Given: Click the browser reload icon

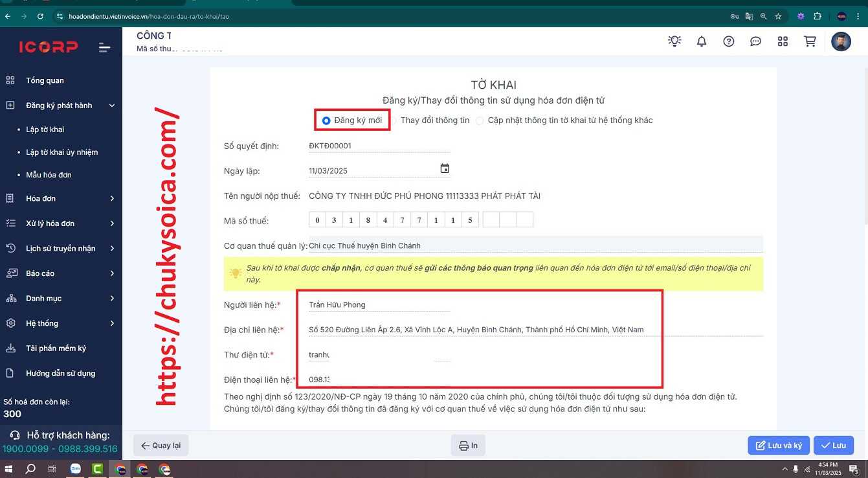Looking at the screenshot, I should (x=40, y=16).
